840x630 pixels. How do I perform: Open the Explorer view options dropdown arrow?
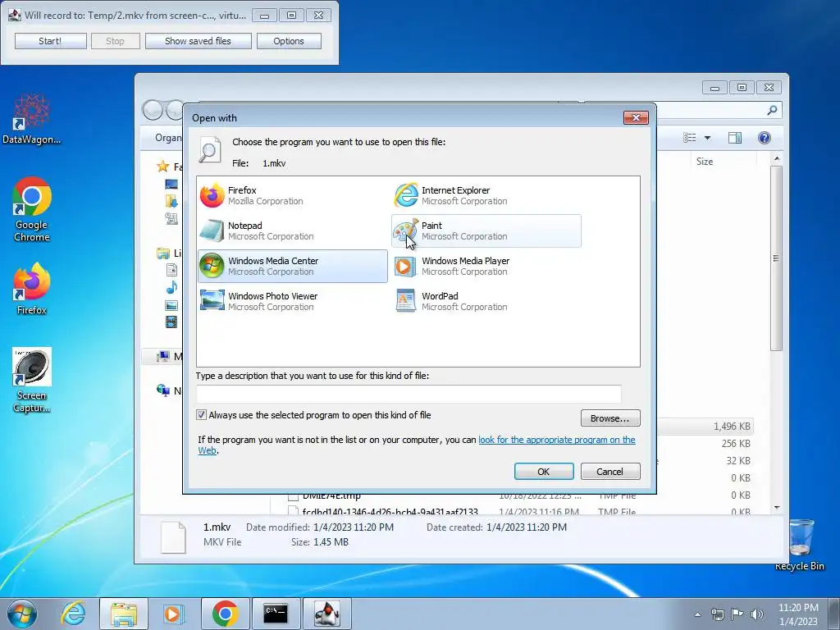[x=707, y=138]
